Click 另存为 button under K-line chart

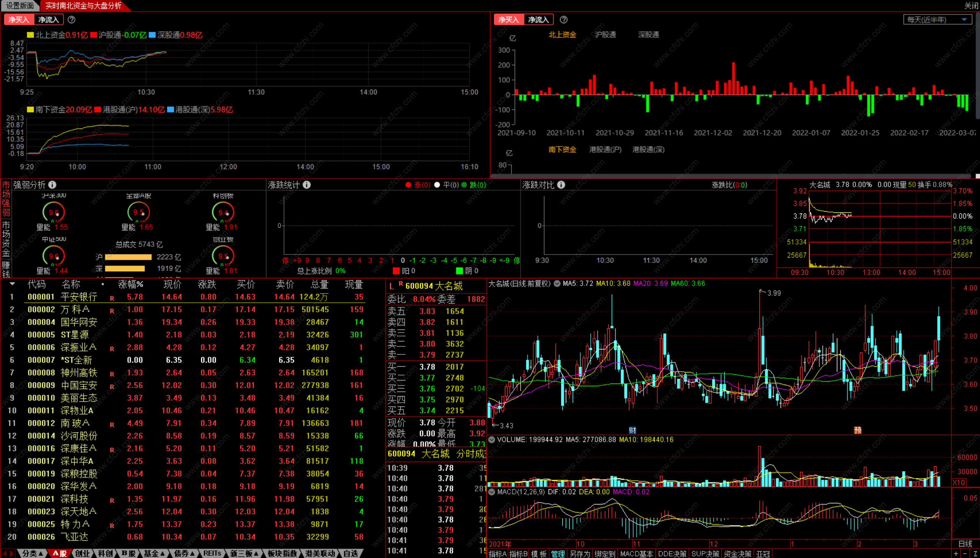point(580,554)
